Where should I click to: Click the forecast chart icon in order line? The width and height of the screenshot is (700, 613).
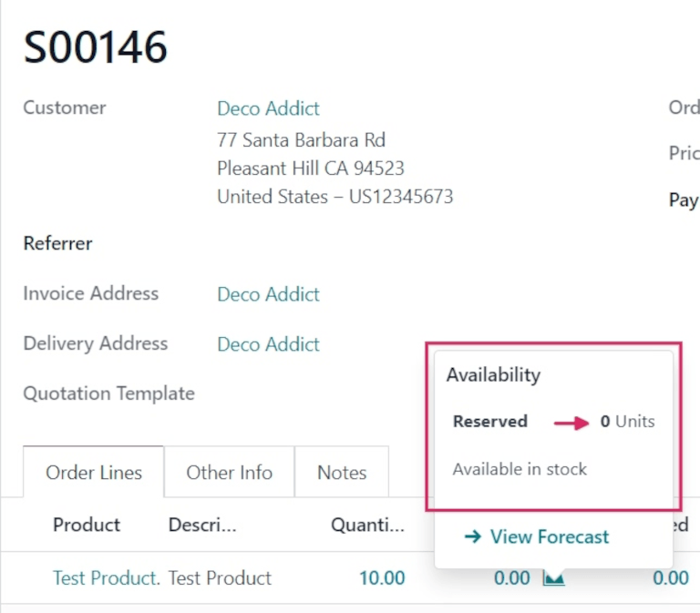(x=553, y=578)
